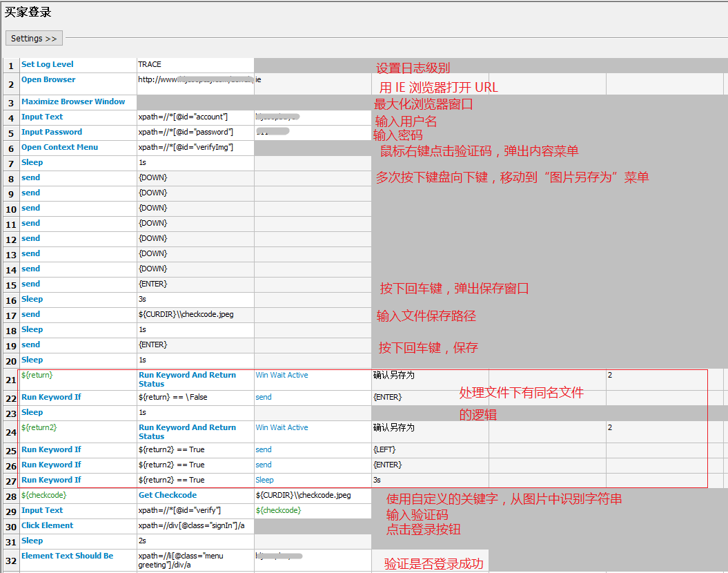Select the xpath account locator cell
728x573 pixels.
point(195,117)
